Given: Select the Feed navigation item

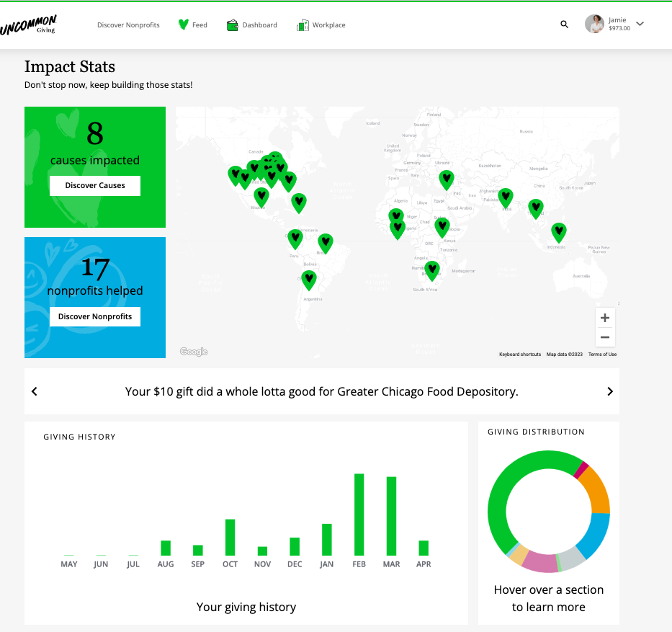Looking at the screenshot, I should coord(198,24).
